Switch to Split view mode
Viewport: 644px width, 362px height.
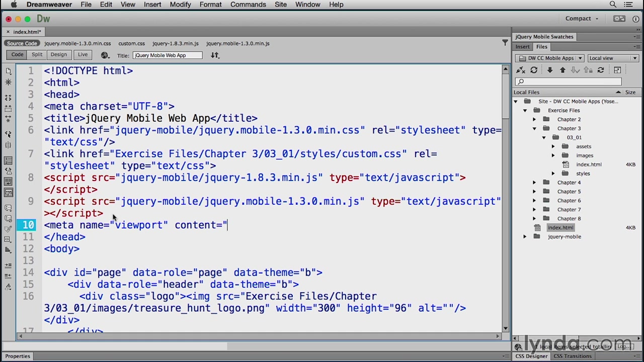click(37, 55)
